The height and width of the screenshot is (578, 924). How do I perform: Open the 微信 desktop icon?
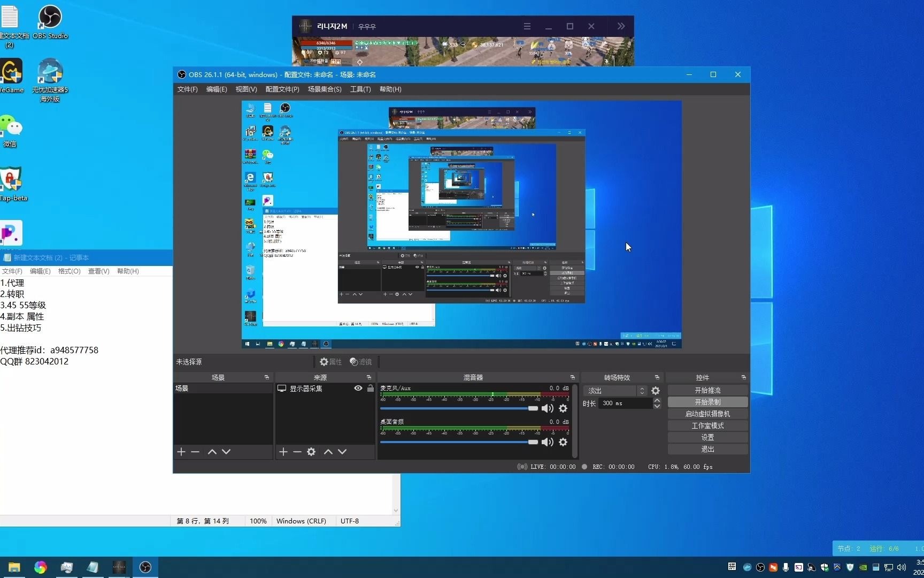[10, 131]
